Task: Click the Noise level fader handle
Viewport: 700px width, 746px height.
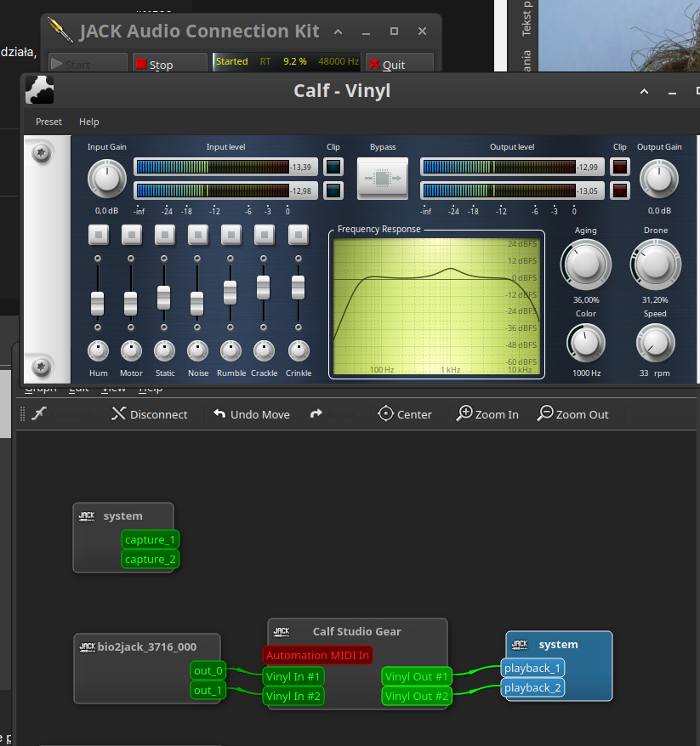Action: [x=197, y=304]
